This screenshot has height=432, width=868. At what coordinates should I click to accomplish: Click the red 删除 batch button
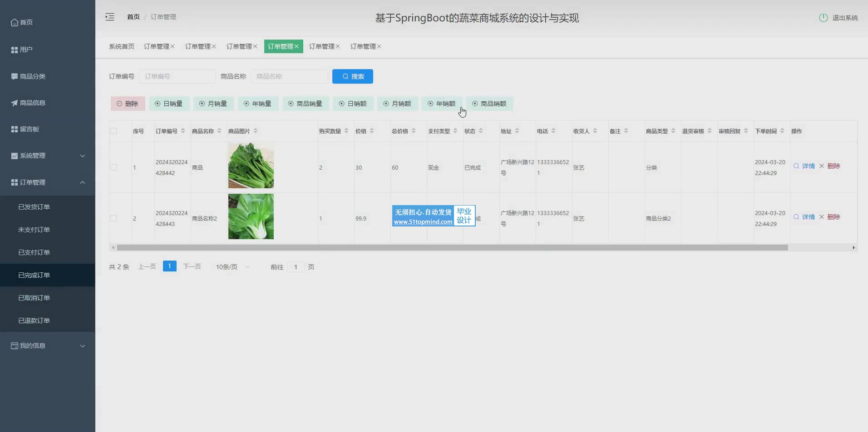pos(128,103)
